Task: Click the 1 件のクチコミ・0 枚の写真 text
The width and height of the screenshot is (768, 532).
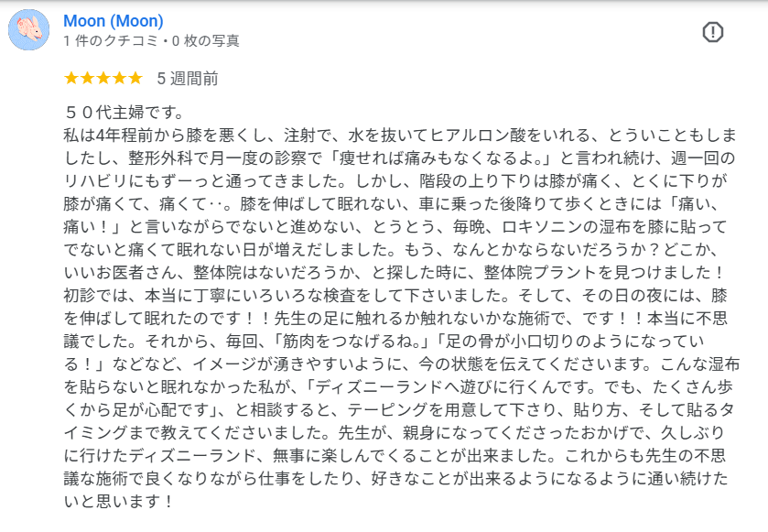Action: point(152,41)
